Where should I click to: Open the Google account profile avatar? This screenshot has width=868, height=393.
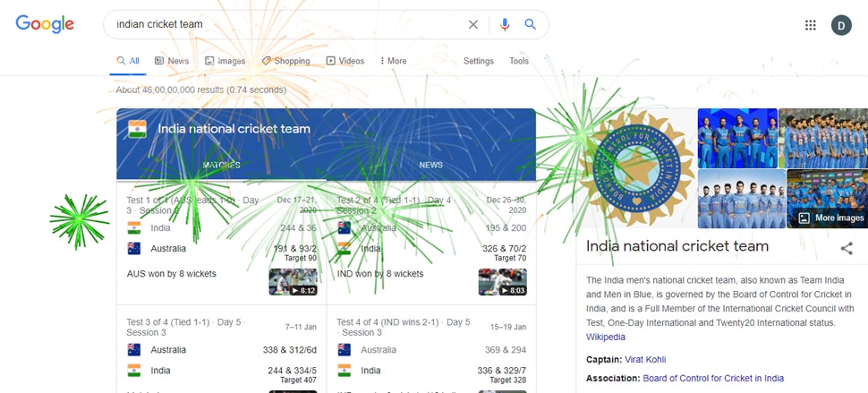841,25
